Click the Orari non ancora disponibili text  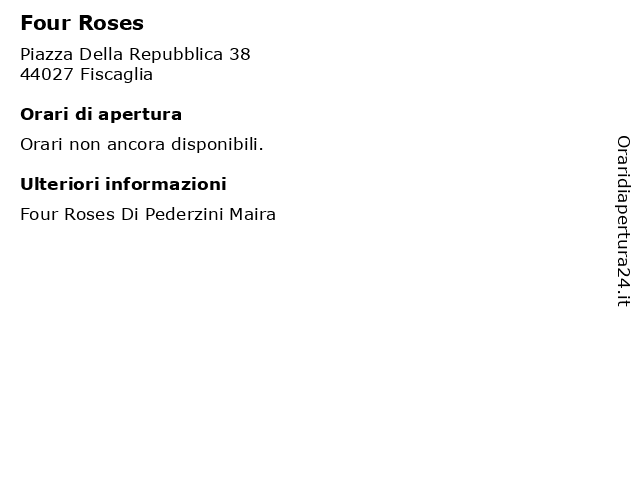point(142,144)
